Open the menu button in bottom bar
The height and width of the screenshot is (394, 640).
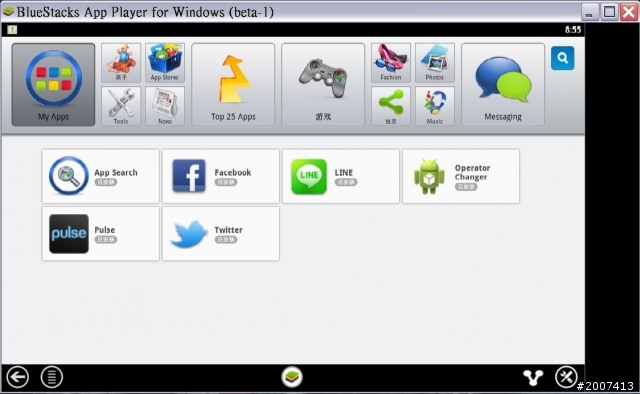(52, 377)
